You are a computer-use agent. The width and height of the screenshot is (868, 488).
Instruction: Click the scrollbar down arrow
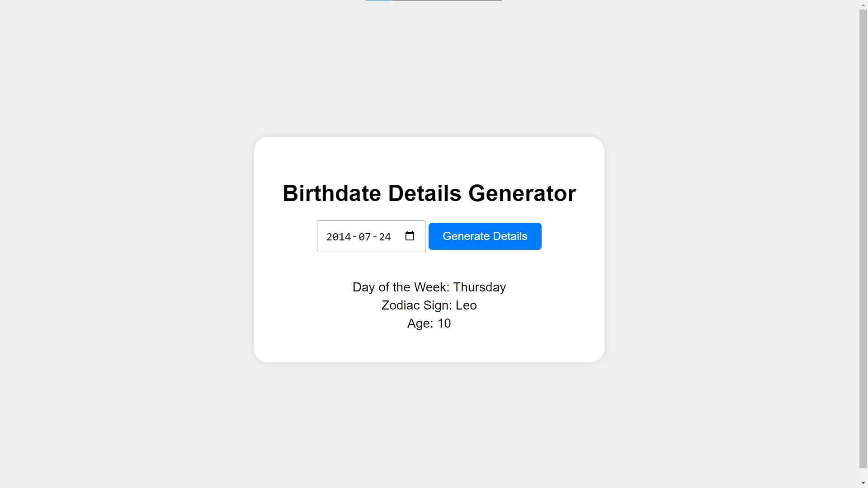point(863,483)
